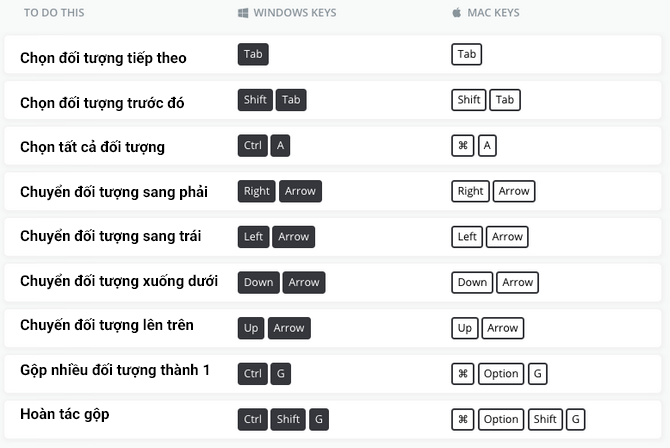Click the ⌘ key in "Chọn tất cả đối tượng" row
The width and height of the screenshot is (670, 448).
(463, 145)
